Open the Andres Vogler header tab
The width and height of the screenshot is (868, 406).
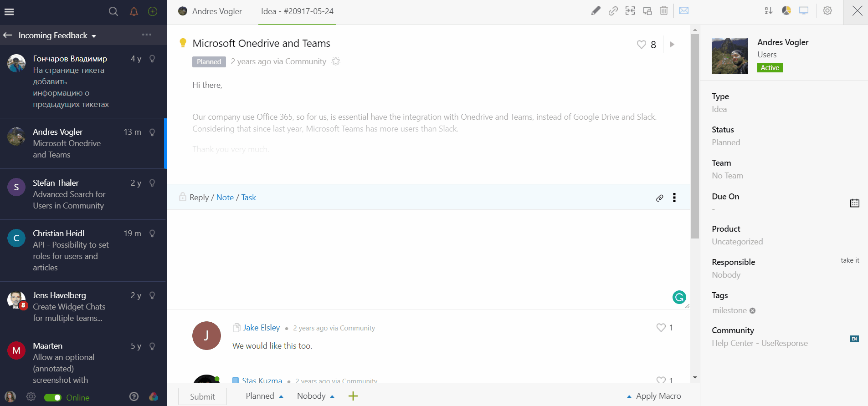coord(210,11)
